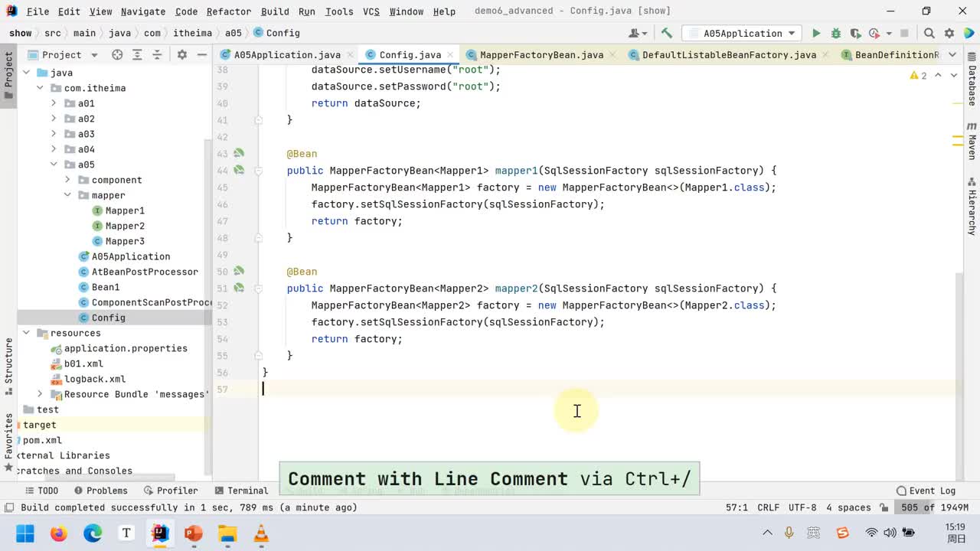Switch to DefaultListableBeanFactory.java tab
The width and height of the screenshot is (980, 551).
coord(729,54)
